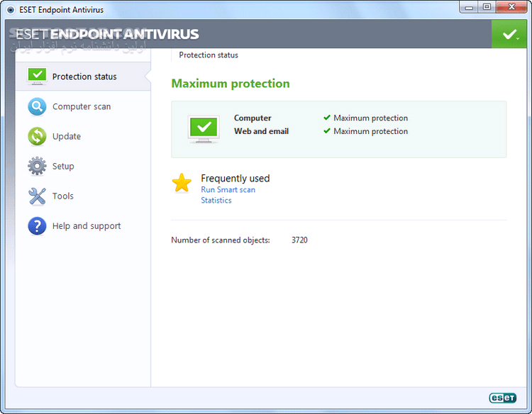Click the green checkmark status button in header
Viewport: 532px width, 414px height.
coord(509,34)
